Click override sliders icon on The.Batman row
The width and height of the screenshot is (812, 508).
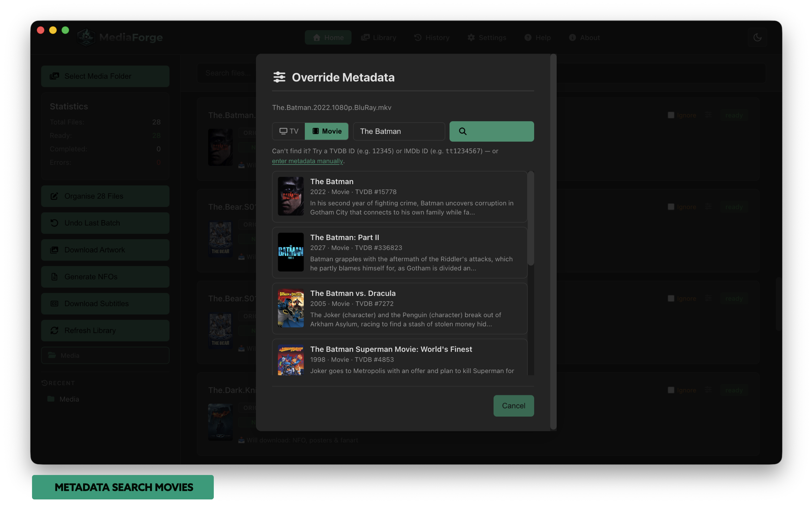(x=708, y=115)
